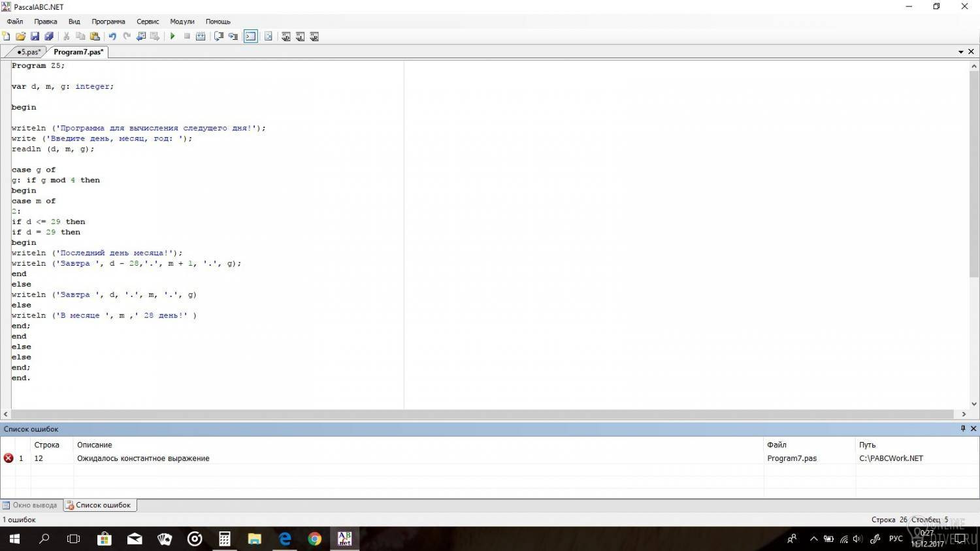This screenshot has width=980, height=551.
Task: Open the Вид menu
Action: click(x=74, y=22)
